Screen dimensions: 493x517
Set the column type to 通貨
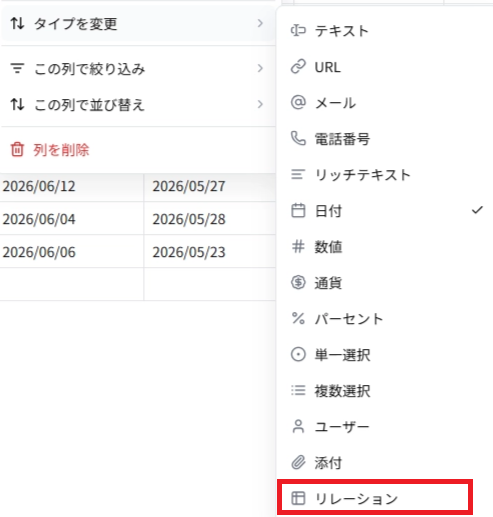pyautogui.click(x=385, y=283)
